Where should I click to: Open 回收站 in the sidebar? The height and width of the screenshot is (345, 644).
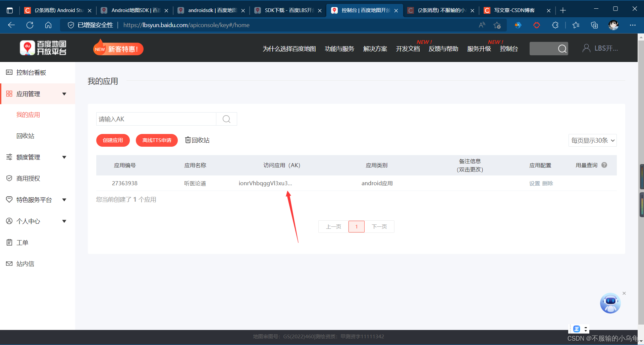point(25,136)
